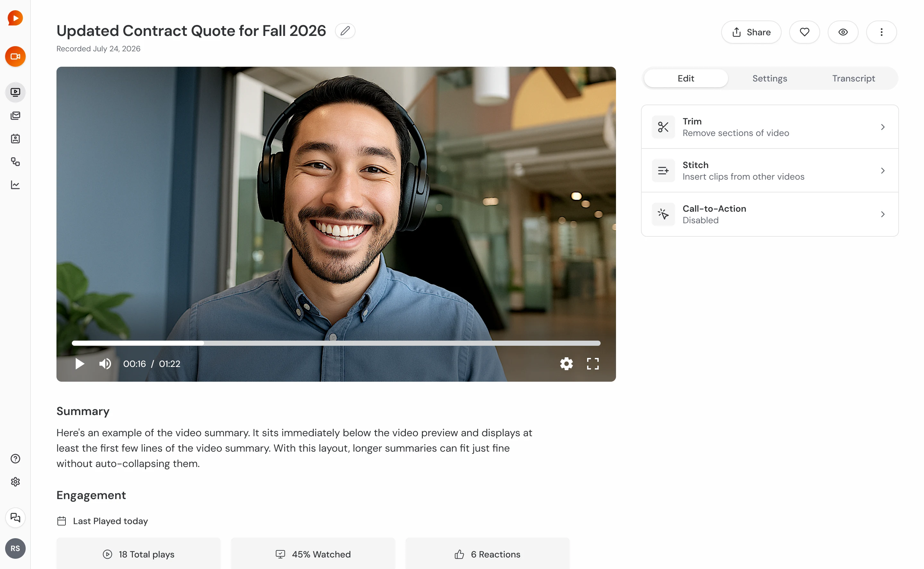Mute the video with the speaker icon
This screenshot has height=569, width=924.
[x=105, y=364]
